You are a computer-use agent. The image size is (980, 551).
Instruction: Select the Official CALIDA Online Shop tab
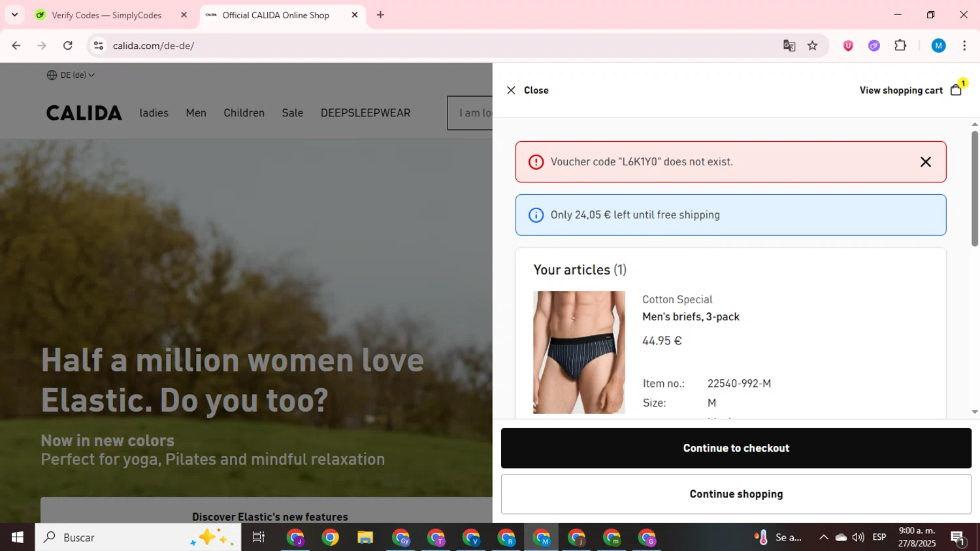tap(276, 15)
